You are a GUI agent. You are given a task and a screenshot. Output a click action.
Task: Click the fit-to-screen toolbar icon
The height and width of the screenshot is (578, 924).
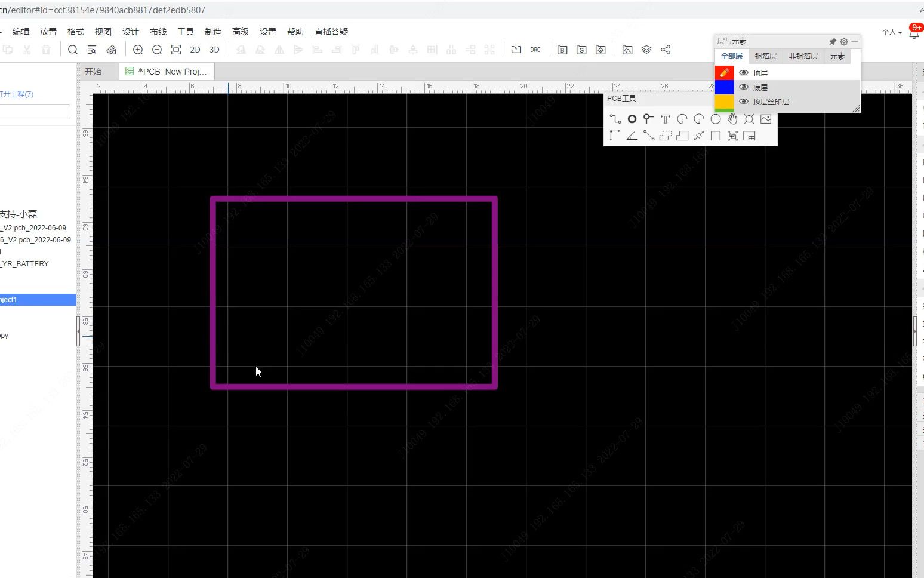click(176, 50)
